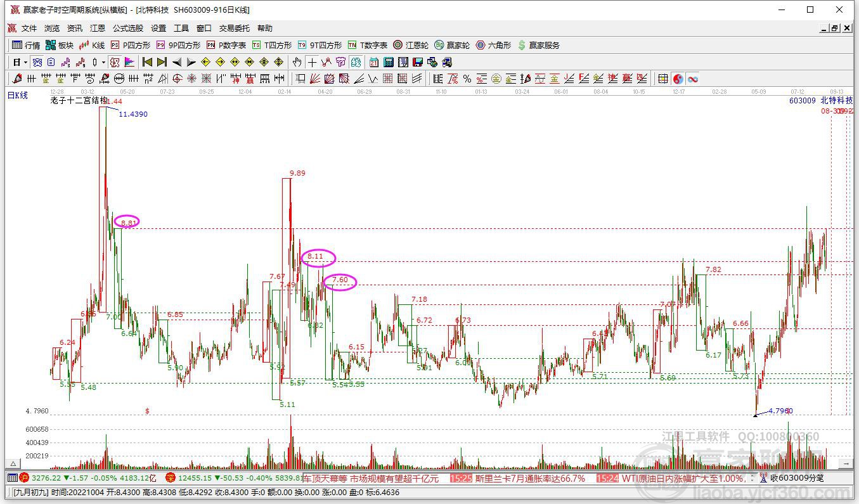Viewport: 859px width, 504px height.
Task: Open the 窗口 menu
Action: pyautogui.click(x=204, y=29)
